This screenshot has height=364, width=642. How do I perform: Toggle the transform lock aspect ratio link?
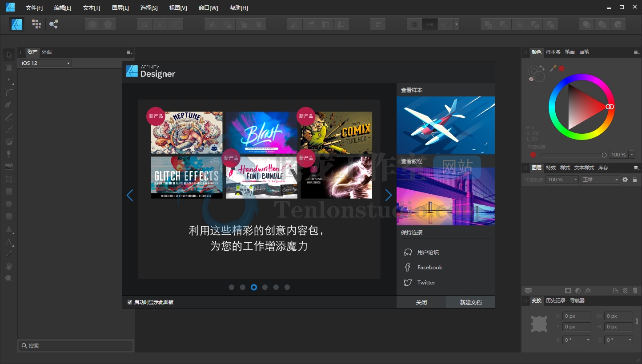tap(637, 321)
